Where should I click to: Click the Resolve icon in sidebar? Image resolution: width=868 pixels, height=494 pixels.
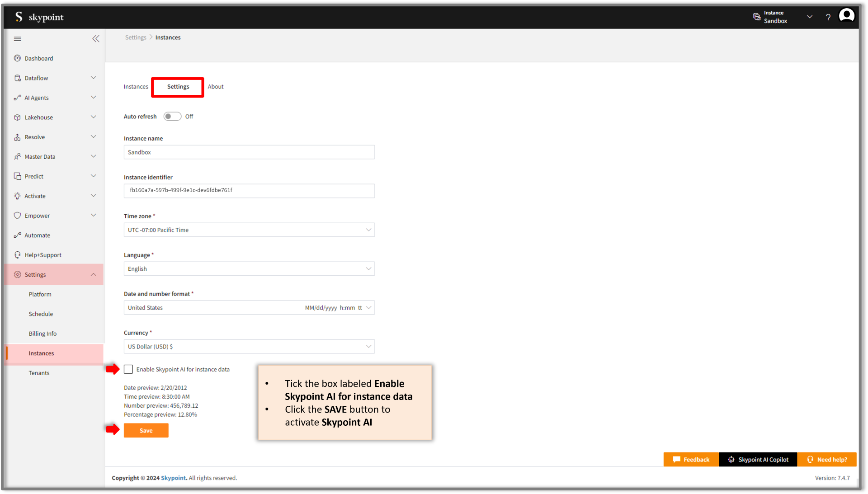click(17, 136)
